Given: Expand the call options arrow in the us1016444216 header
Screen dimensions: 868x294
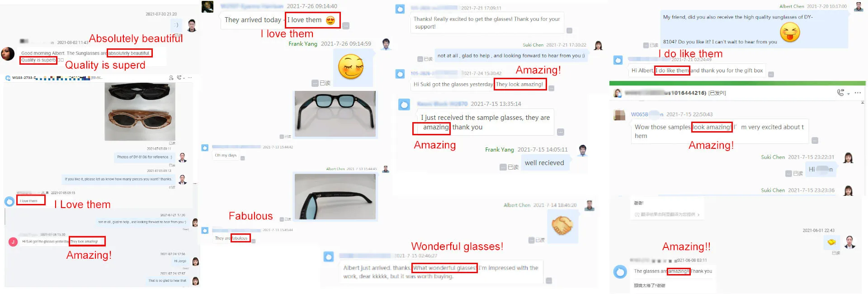Looking at the screenshot, I should pyautogui.click(x=848, y=94).
